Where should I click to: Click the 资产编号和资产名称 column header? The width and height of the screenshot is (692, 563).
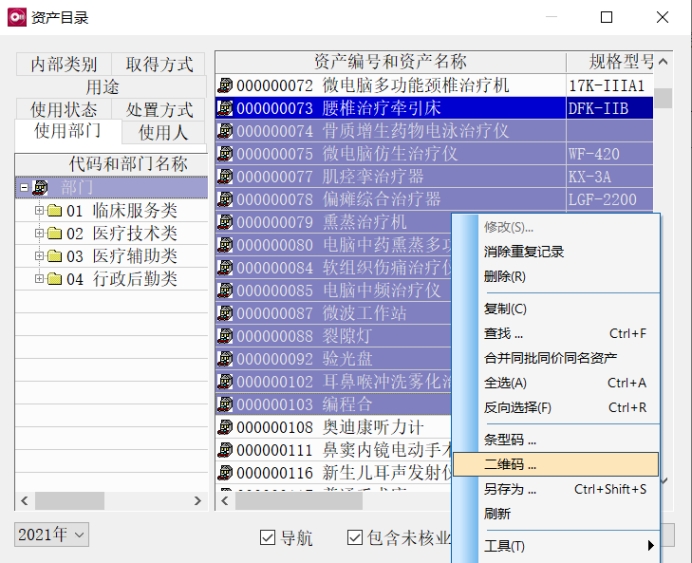coord(391,61)
